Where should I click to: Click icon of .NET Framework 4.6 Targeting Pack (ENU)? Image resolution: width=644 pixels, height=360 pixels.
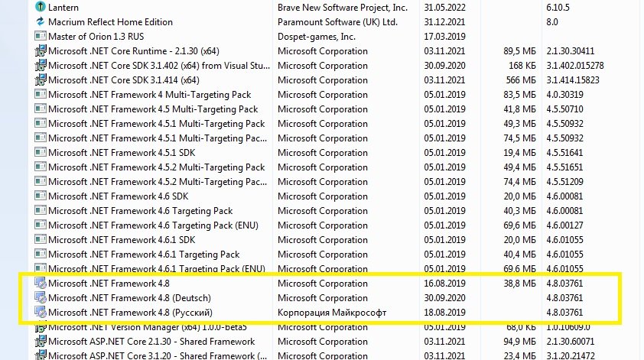click(41, 225)
